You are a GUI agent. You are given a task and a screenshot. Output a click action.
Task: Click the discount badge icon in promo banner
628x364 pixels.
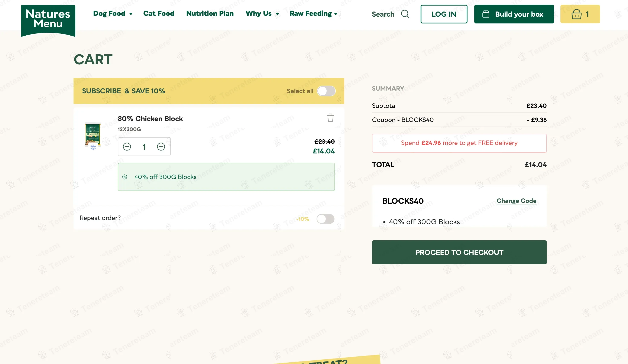point(125,177)
